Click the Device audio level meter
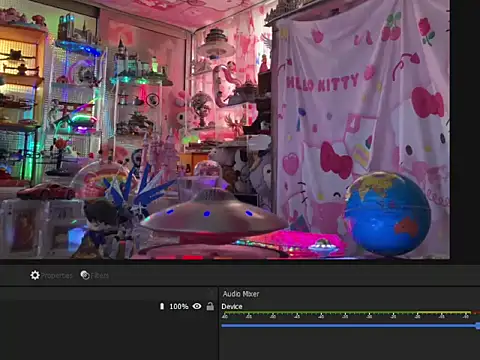 (350, 314)
